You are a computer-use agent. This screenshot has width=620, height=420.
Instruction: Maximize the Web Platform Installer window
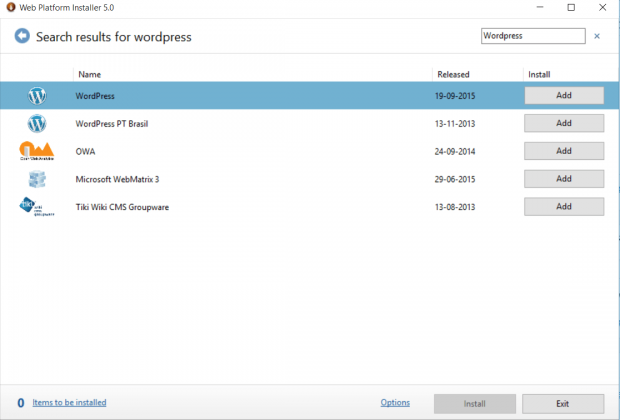[x=571, y=7]
